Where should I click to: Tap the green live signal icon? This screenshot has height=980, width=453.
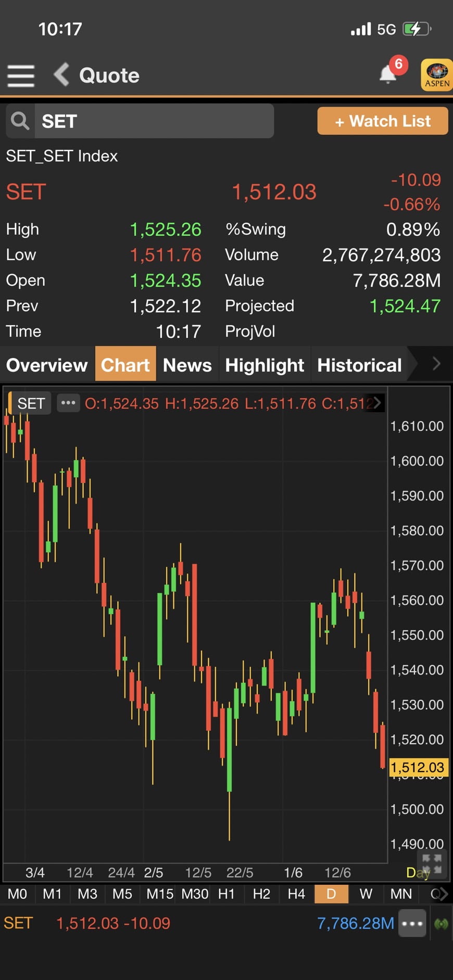click(441, 924)
